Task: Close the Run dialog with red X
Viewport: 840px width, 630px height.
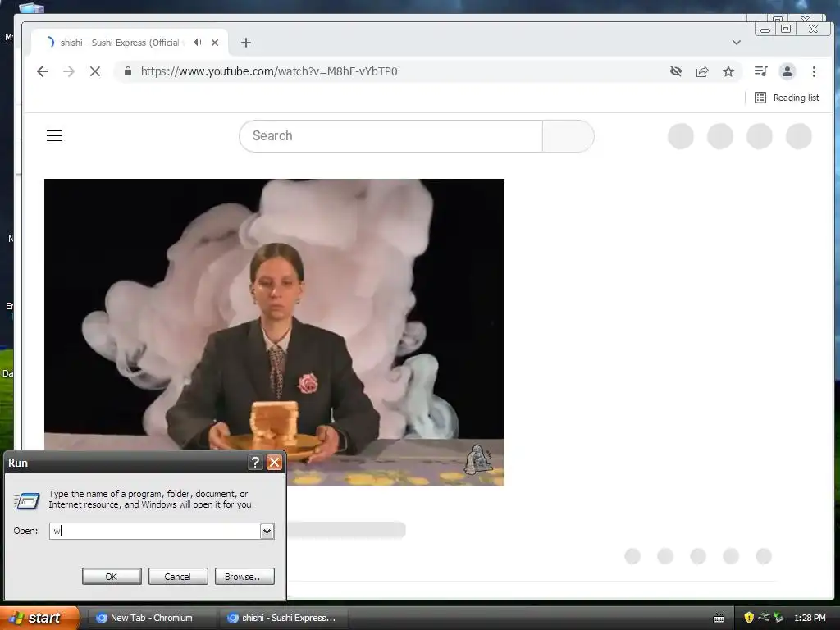Action: [x=274, y=463]
